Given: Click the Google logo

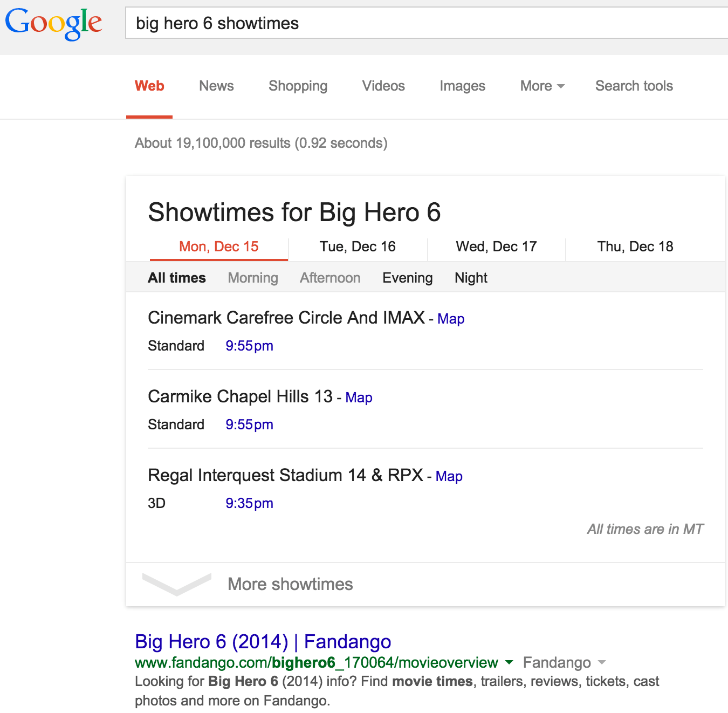Looking at the screenshot, I should point(53,24).
